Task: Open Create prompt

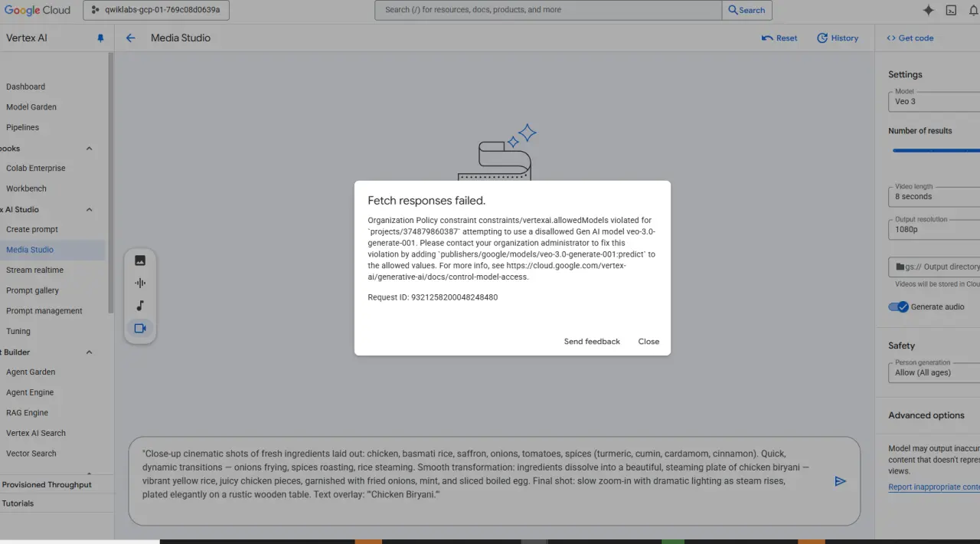Action: click(x=32, y=229)
